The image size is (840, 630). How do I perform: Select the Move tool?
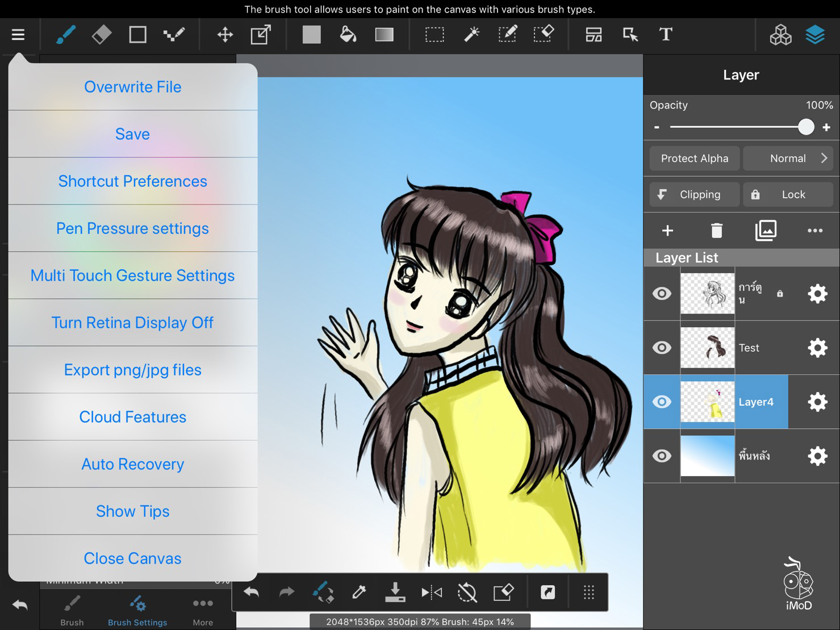[x=225, y=34]
